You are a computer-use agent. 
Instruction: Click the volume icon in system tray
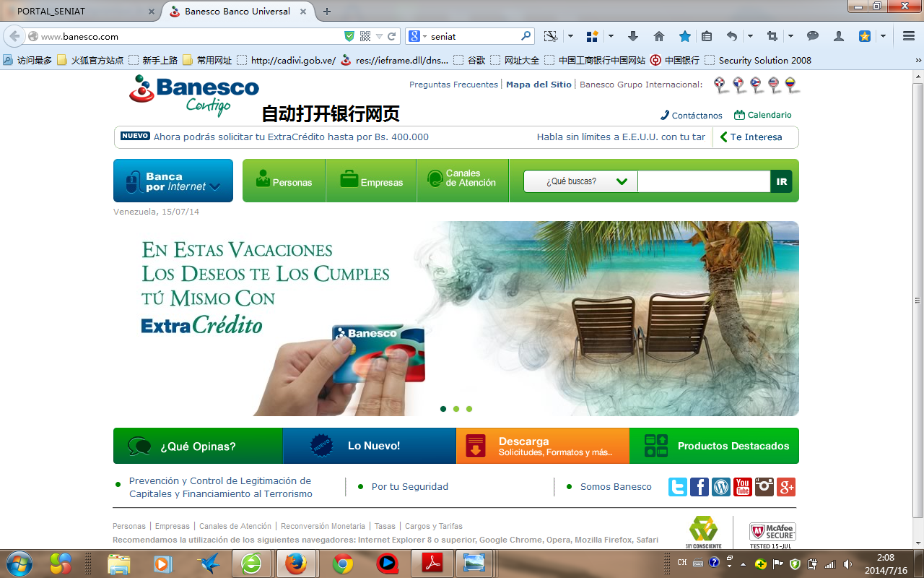click(847, 564)
